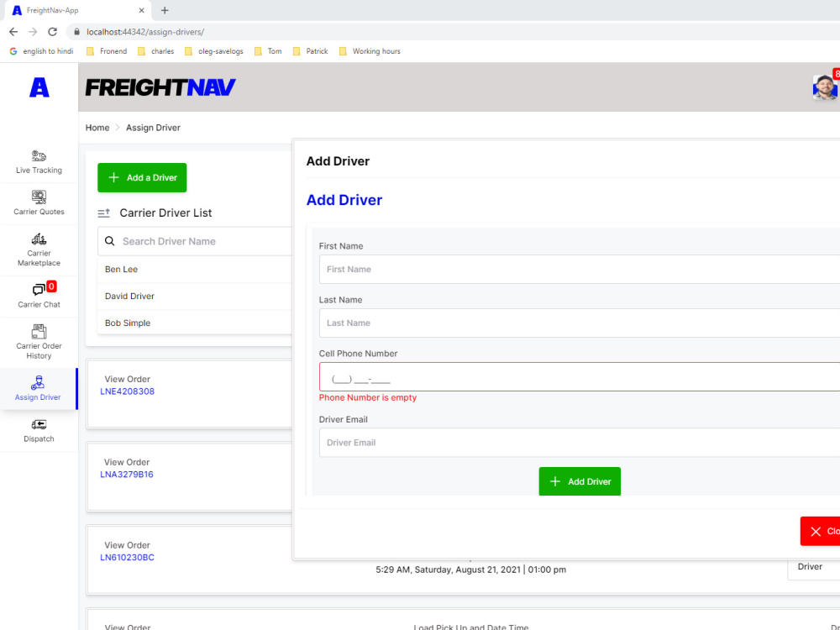The width and height of the screenshot is (840, 630).
Task: Reload the page with the refresh icon
Action: (x=52, y=32)
